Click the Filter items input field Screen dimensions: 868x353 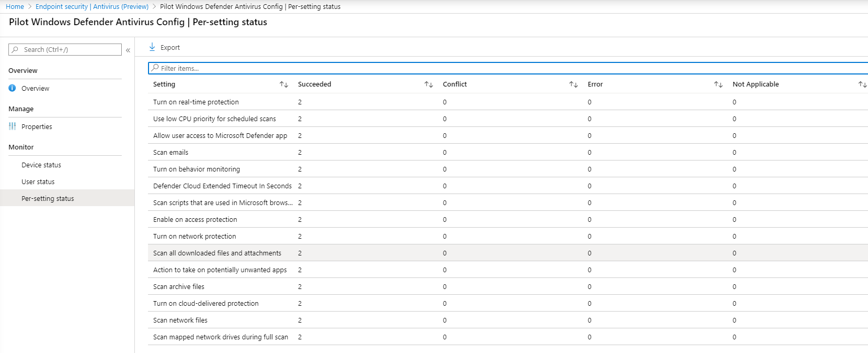(472, 68)
